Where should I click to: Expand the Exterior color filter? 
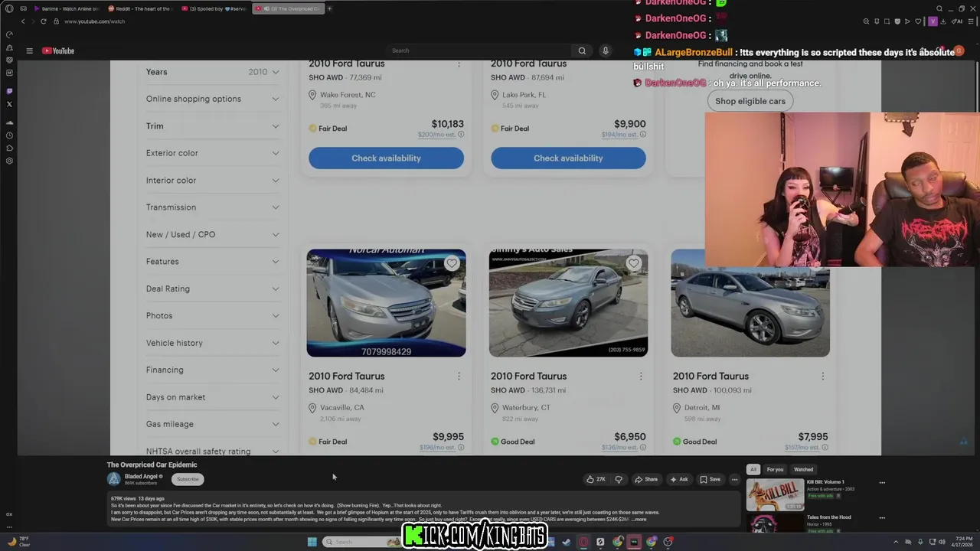click(212, 153)
